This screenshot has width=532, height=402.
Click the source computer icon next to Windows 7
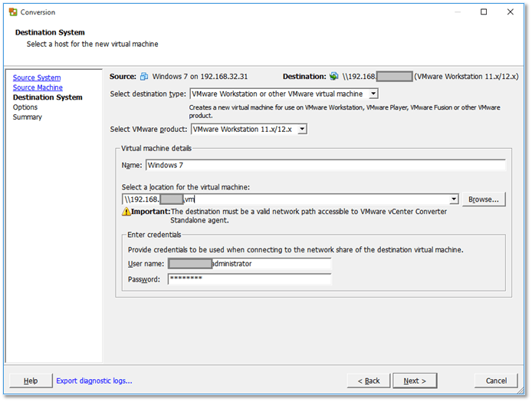(144, 77)
